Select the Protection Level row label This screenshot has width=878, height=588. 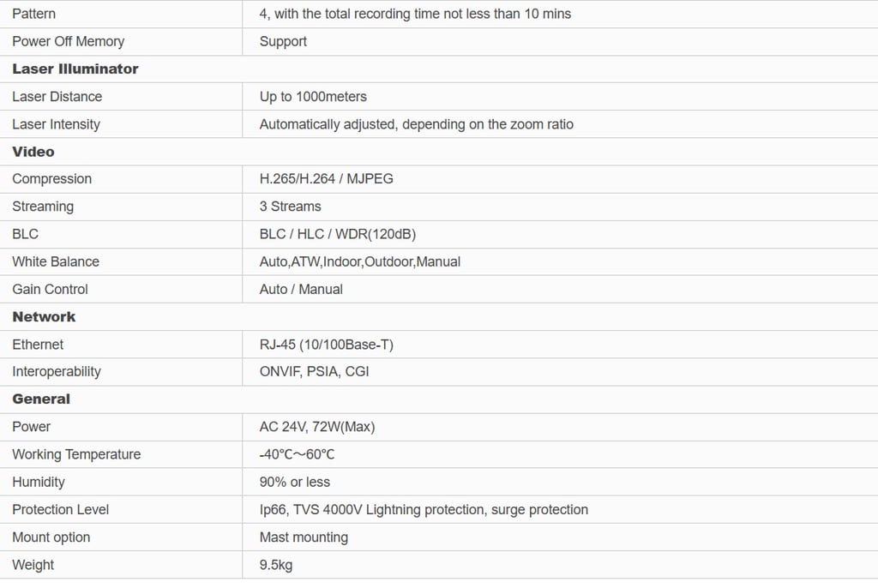coord(60,509)
